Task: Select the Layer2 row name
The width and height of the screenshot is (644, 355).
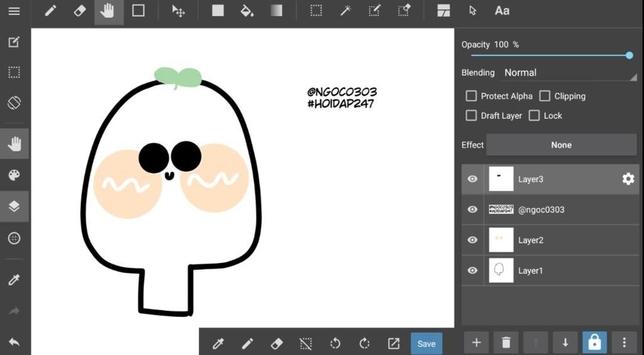Action: (x=531, y=240)
